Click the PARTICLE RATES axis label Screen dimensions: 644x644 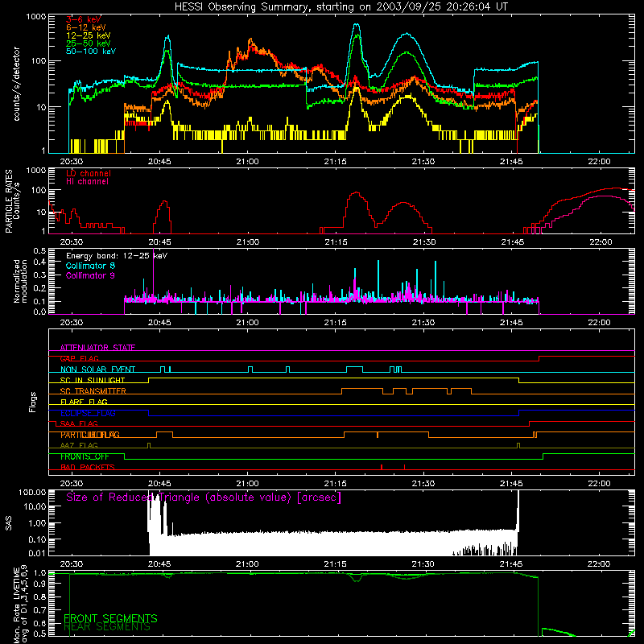point(9,201)
